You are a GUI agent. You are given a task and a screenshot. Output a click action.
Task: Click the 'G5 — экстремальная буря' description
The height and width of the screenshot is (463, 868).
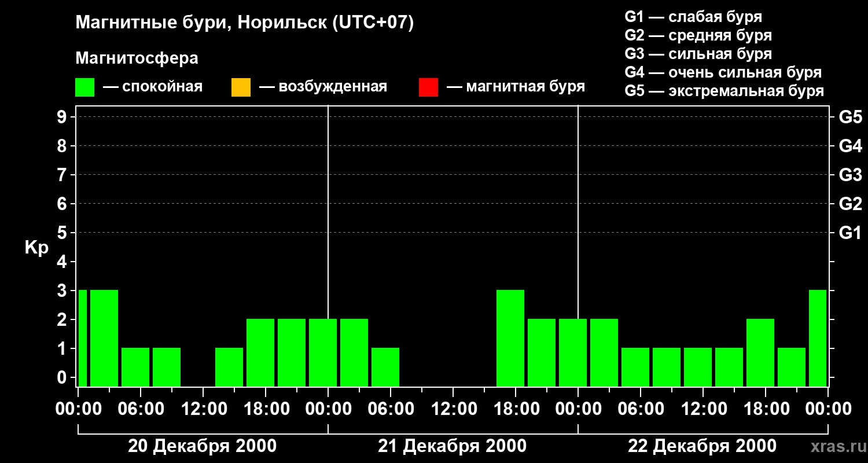(x=724, y=91)
